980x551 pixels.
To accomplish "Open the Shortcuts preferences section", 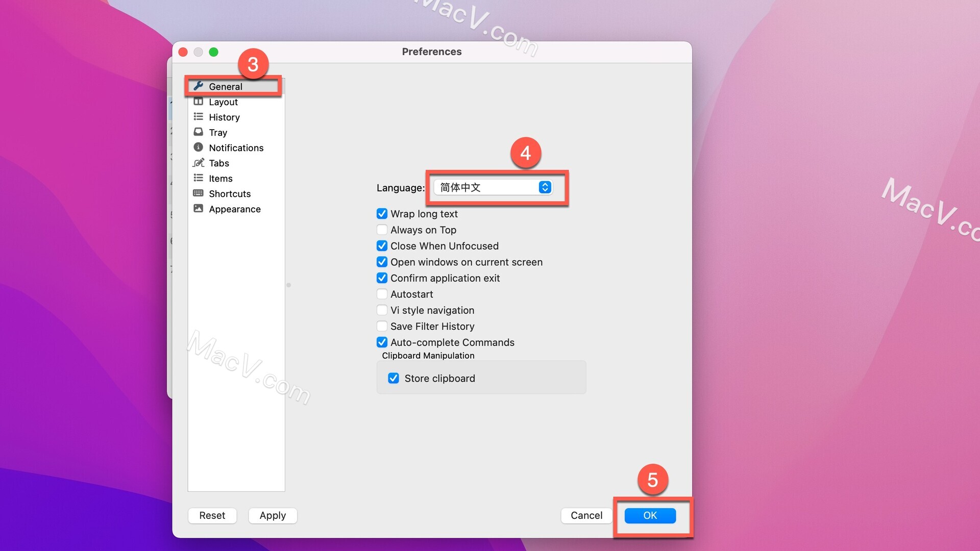I will (230, 193).
